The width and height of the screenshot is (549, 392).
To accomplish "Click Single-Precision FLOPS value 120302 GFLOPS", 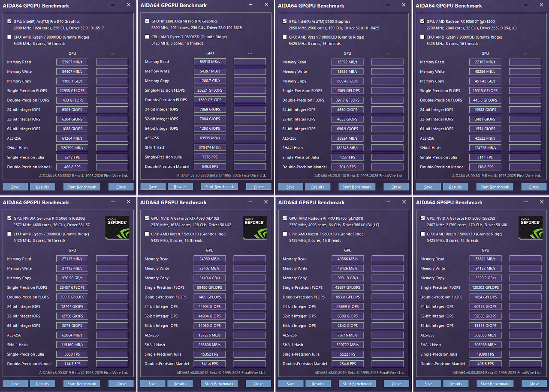I will 486,287.
